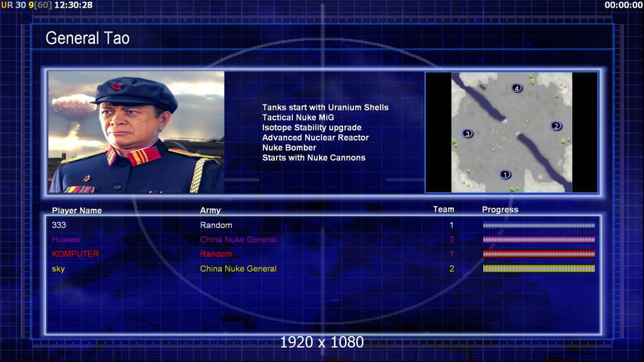Click team number for Huawei
Image resolution: width=644 pixels, height=362 pixels.
[451, 240]
